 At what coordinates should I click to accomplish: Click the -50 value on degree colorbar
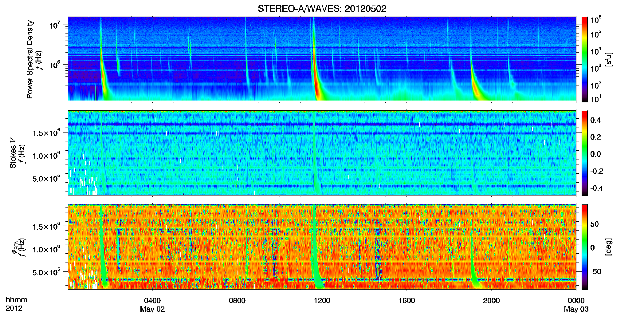(x=596, y=271)
